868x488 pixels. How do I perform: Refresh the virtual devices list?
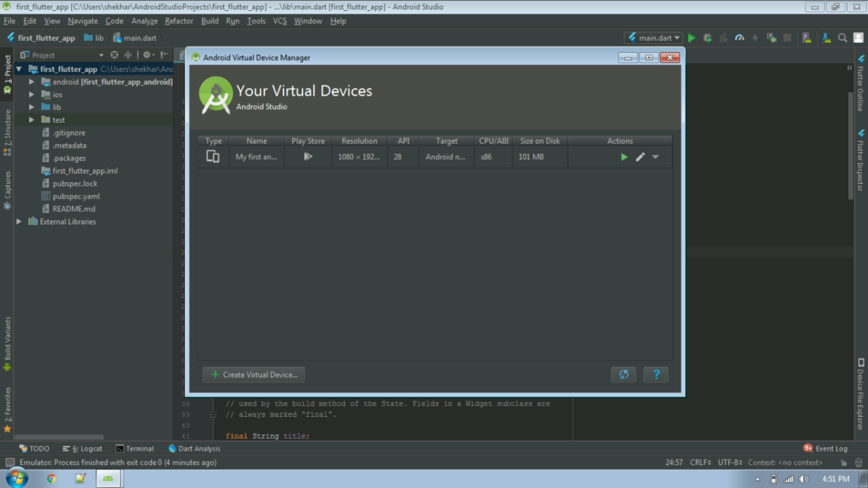tap(623, 375)
